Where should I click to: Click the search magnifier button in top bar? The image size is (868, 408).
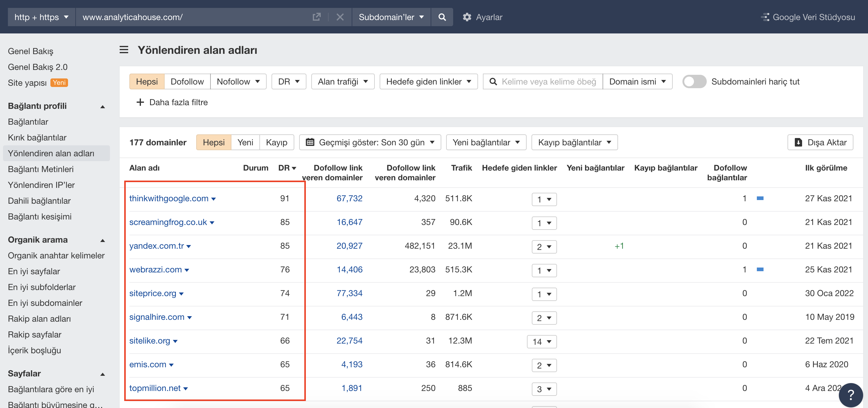(x=442, y=17)
